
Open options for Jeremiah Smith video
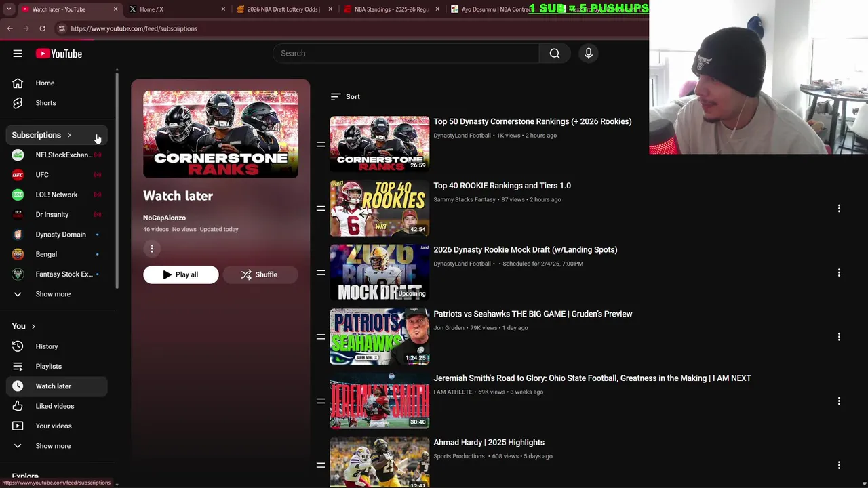tap(839, 401)
